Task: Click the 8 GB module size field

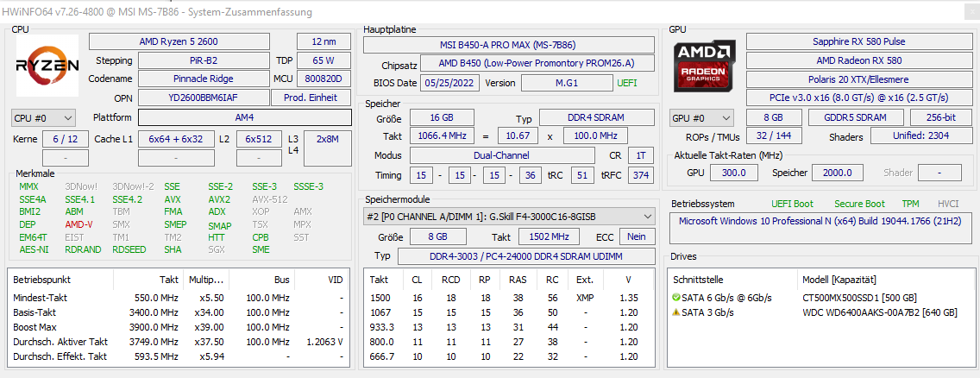Action: tap(437, 236)
